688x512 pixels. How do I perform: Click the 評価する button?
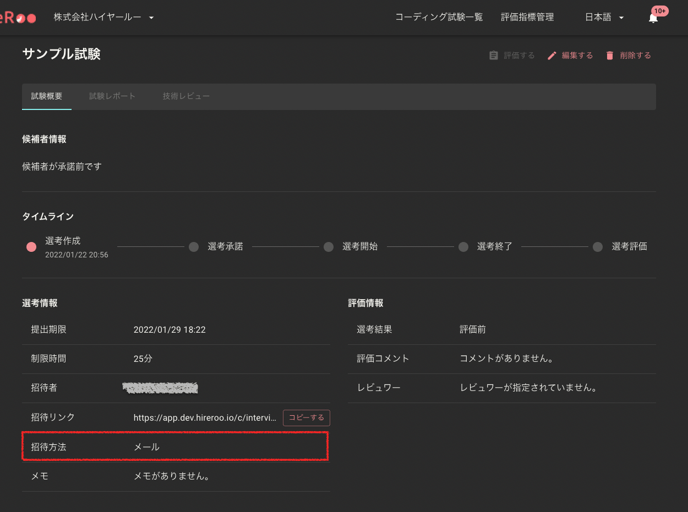pyautogui.click(x=512, y=55)
